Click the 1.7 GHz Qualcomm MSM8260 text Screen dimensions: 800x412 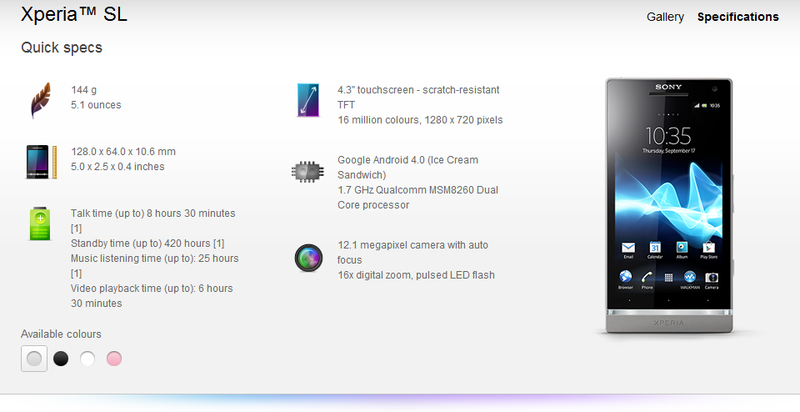[x=418, y=197]
